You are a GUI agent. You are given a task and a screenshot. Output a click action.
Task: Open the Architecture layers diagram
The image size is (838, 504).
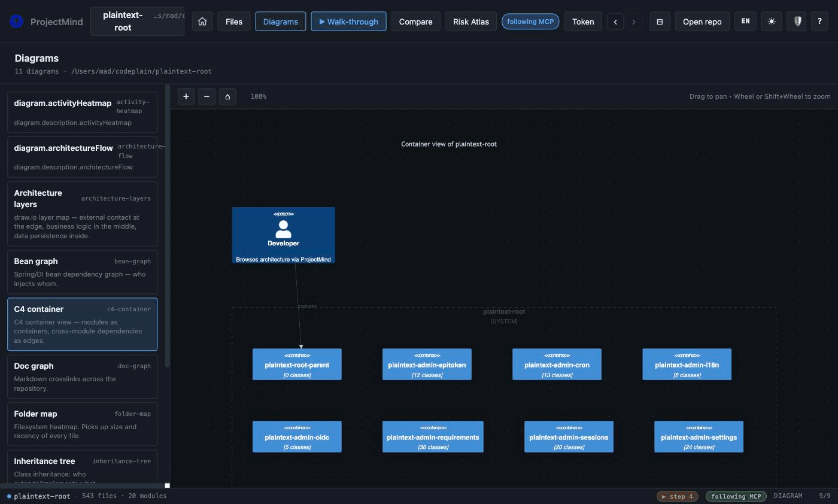[82, 214]
